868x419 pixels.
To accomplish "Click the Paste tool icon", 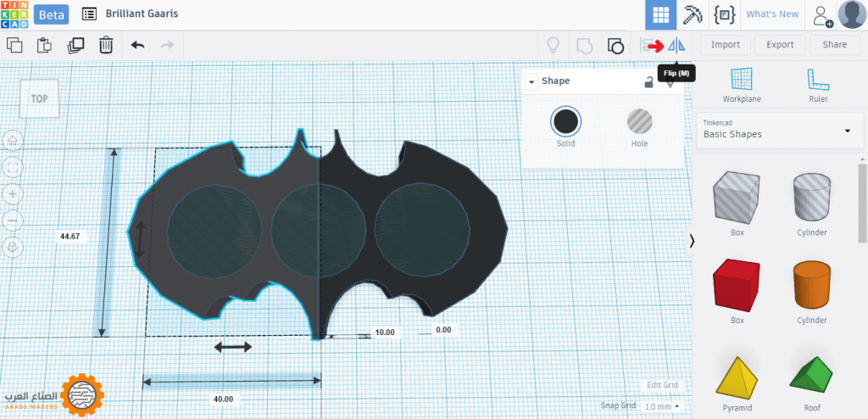I will tap(44, 45).
